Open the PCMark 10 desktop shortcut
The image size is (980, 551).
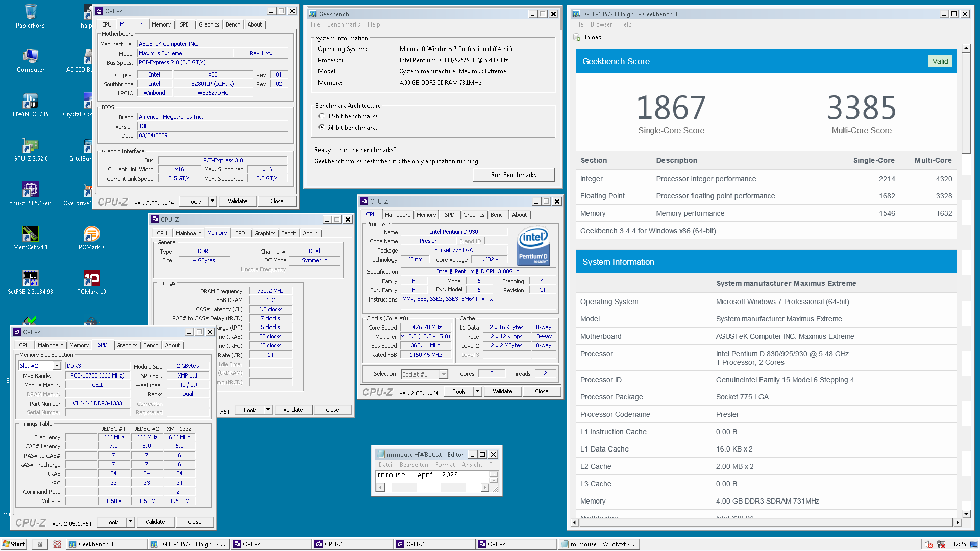[x=91, y=283]
